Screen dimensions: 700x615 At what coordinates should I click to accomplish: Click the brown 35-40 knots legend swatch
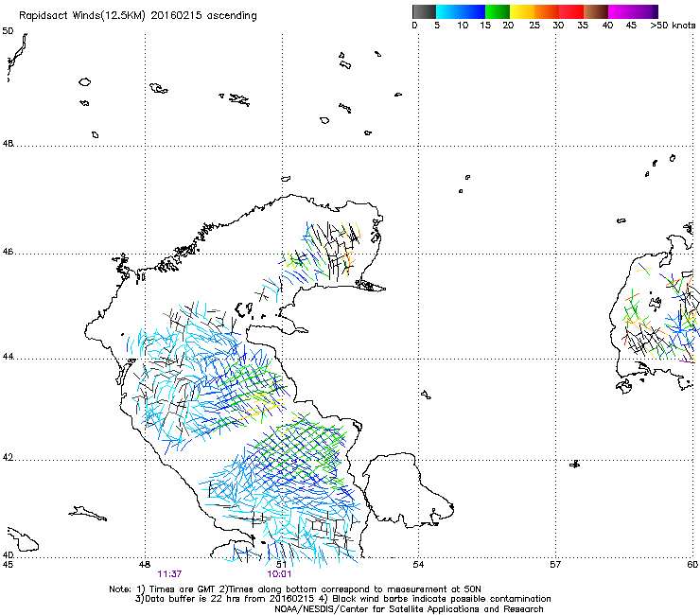(x=596, y=11)
